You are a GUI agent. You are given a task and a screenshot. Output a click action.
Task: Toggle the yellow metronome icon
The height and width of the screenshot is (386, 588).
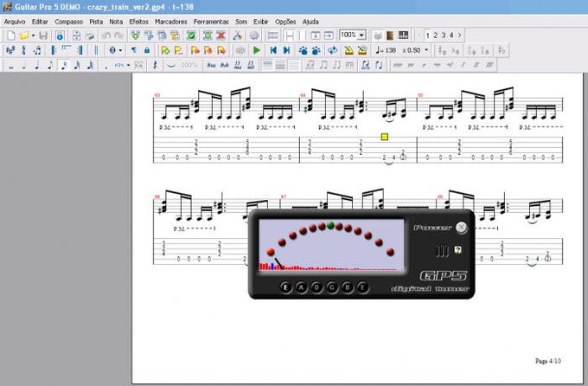click(348, 50)
